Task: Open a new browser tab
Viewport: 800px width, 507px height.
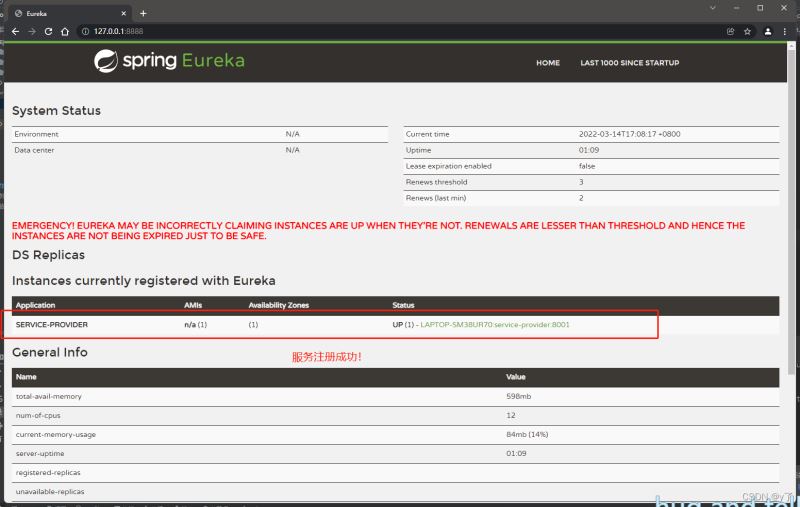Action: pyautogui.click(x=143, y=13)
